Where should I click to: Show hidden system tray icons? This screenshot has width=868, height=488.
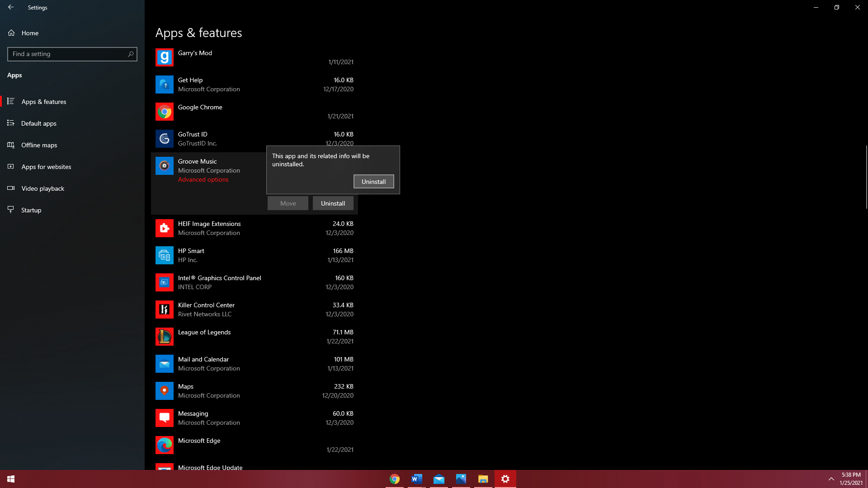[831, 479]
